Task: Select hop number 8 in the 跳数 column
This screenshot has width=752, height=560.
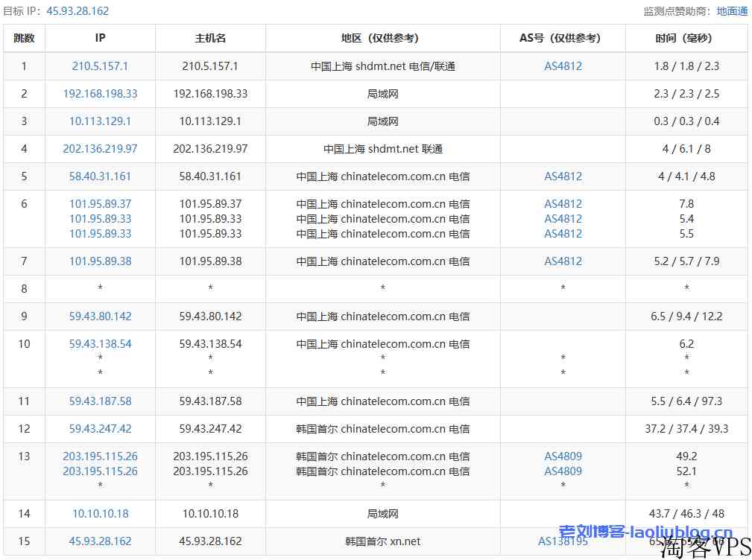Action: pos(24,289)
